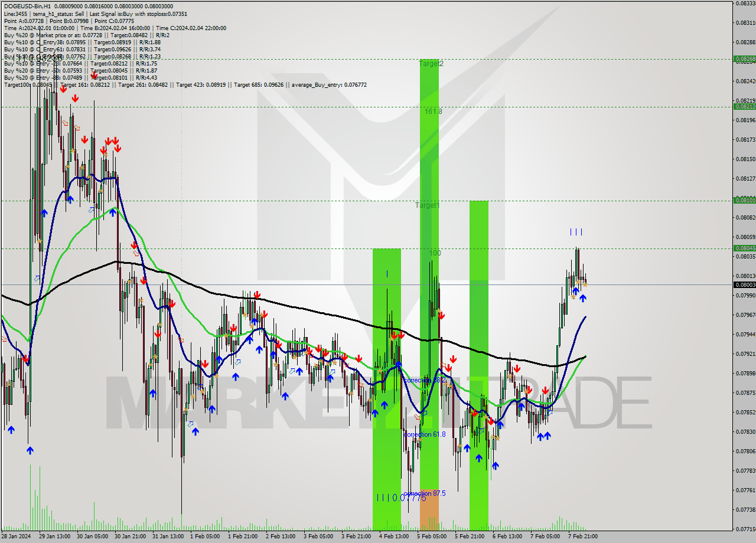Screen dimensions: 756x543
Task: Click the correction 87.5 label
Action: 425,493
